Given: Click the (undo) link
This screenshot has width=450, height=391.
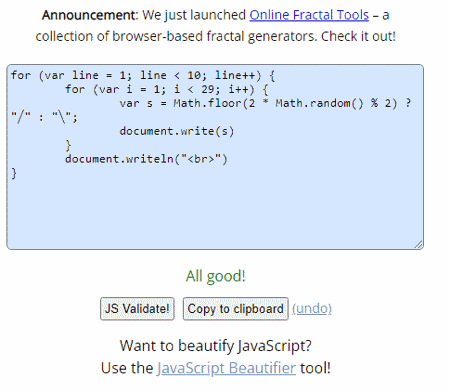Looking at the screenshot, I should (x=312, y=309).
